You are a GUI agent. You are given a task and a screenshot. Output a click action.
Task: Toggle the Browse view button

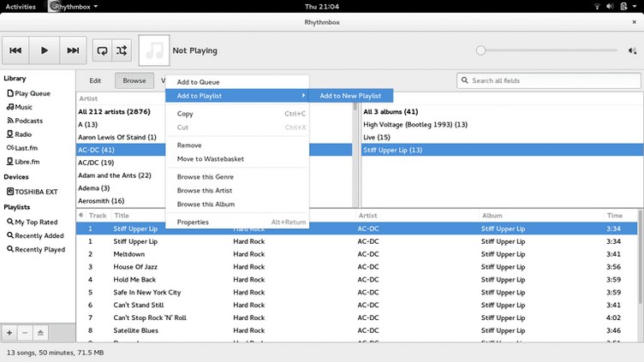click(134, 80)
